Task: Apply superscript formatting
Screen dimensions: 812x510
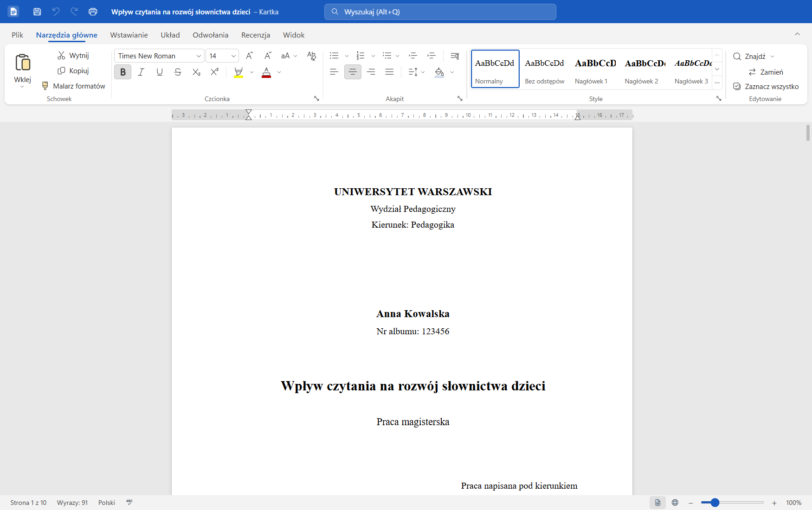Action: tap(214, 72)
